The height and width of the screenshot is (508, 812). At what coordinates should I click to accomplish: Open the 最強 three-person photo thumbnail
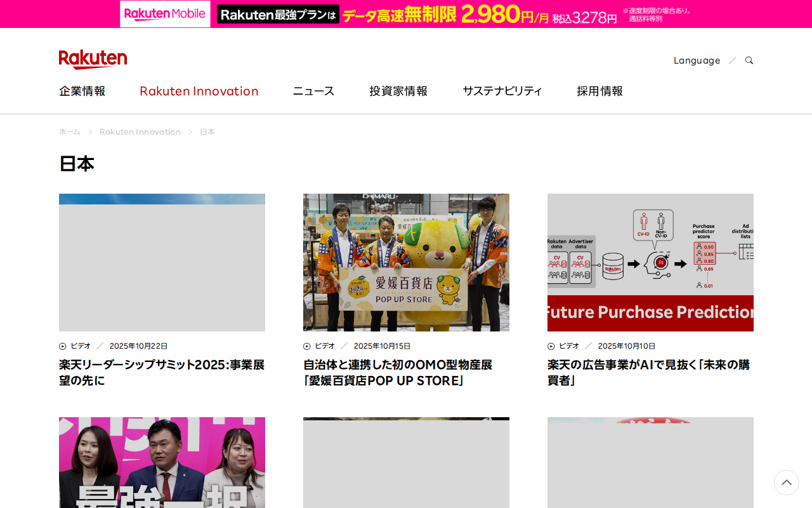[x=162, y=462]
